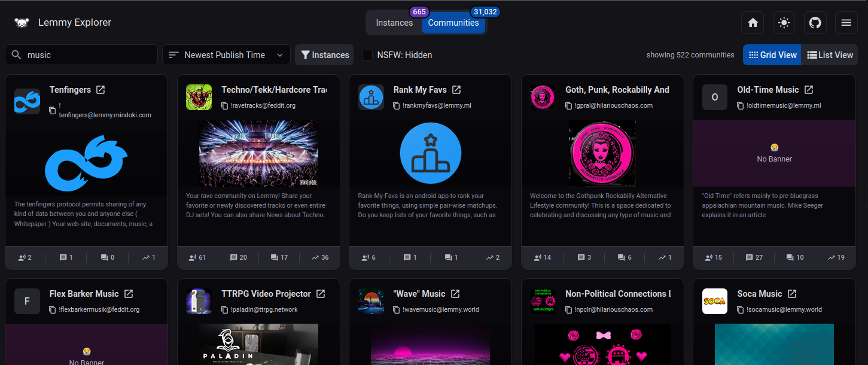The height and width of the screenshot is (365, 868).
Task: Copy the !ravetracks@feddit.org address icon
Action: click(224, 106)
